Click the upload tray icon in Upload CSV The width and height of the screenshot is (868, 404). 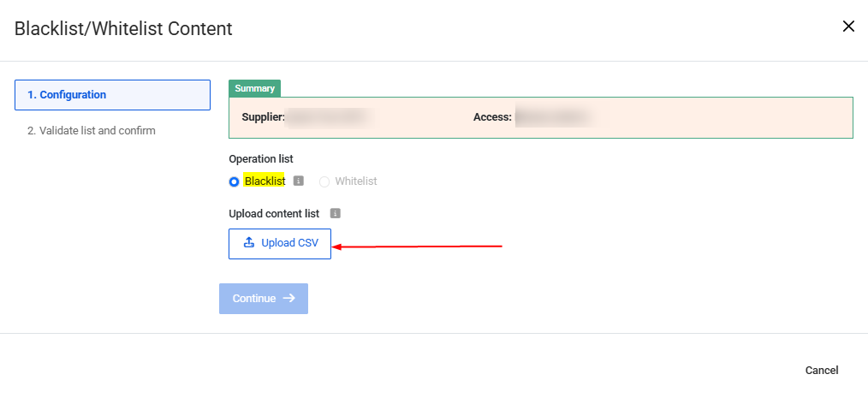[x=249, y=243]
